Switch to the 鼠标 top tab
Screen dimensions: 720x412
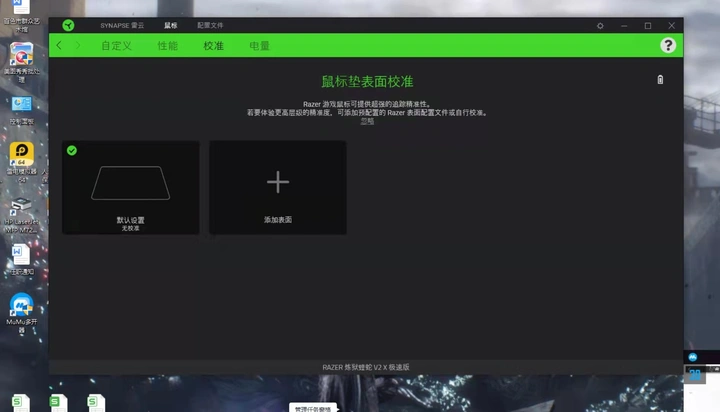click(171, 25)
